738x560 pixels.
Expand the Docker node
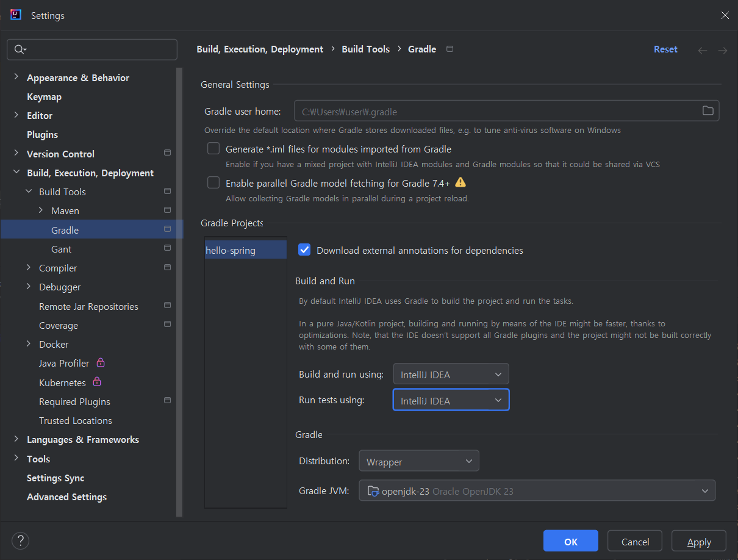pos(29,344)
